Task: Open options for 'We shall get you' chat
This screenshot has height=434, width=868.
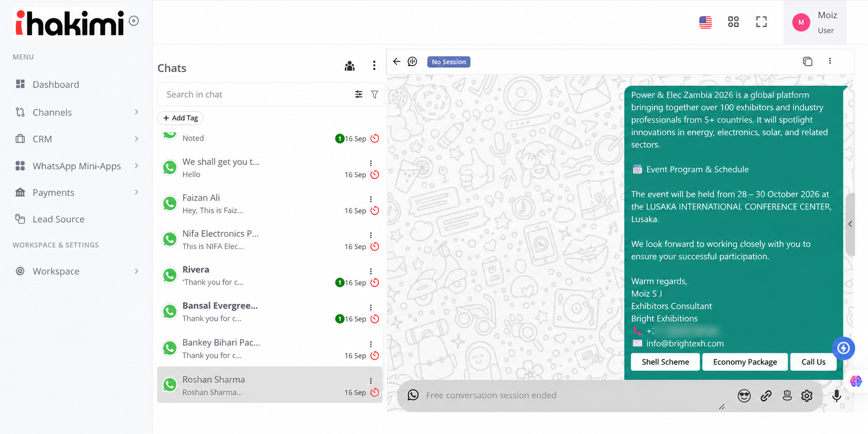Action: [x=371, y=163]
